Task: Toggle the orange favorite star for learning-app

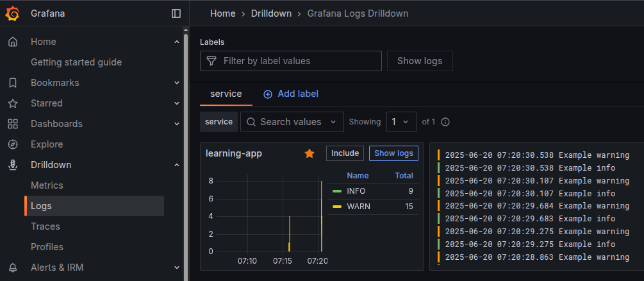Action: 310,154
